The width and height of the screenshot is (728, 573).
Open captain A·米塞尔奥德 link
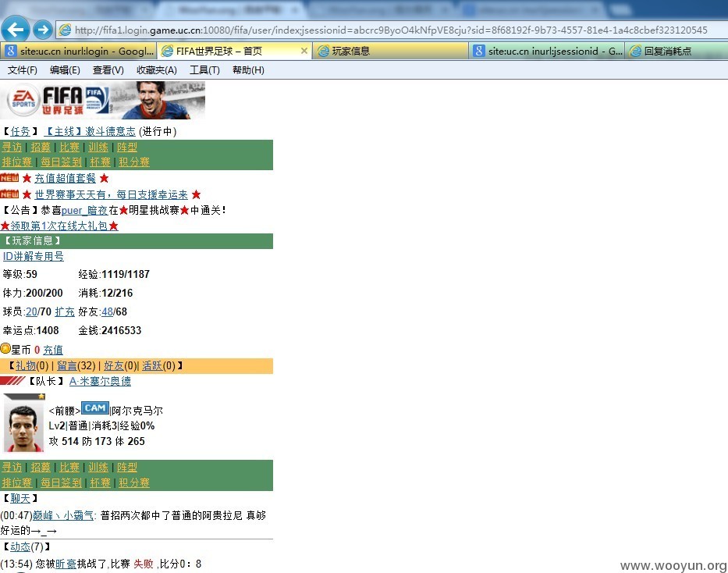(x=100, y=381)
